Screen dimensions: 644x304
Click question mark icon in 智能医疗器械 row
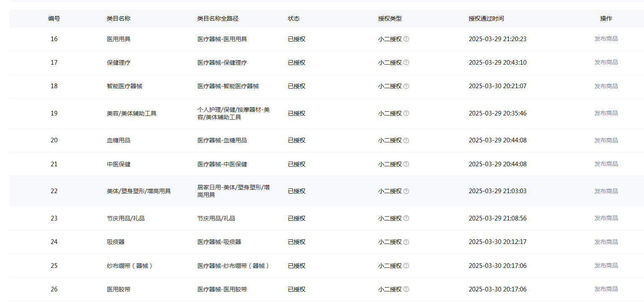pyautogui.click(x=406, y=86)
